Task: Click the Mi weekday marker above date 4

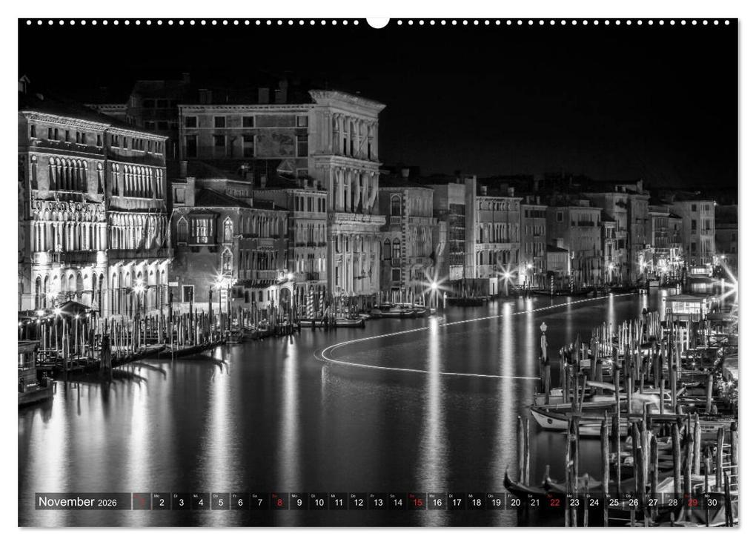Action: pos(196,495)
